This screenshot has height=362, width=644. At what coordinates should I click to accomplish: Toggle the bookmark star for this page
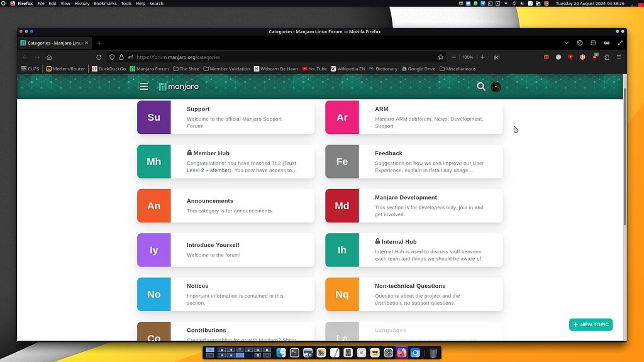coord(440,57)
